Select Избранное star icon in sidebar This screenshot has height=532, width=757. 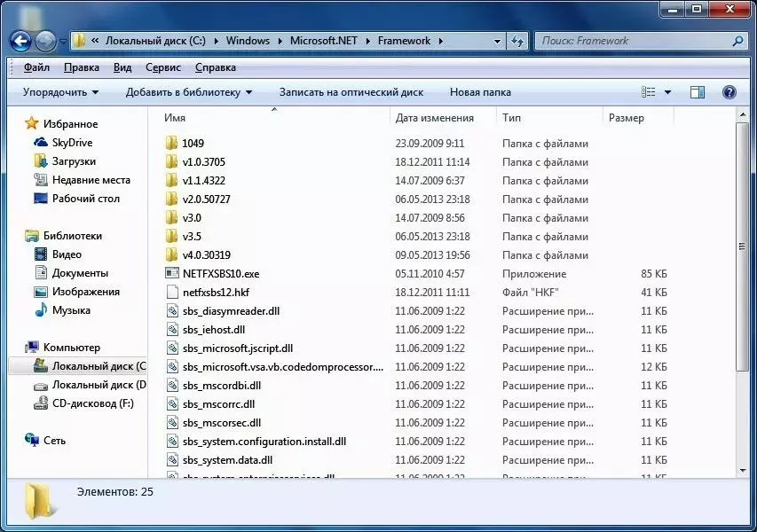[32, 123]
